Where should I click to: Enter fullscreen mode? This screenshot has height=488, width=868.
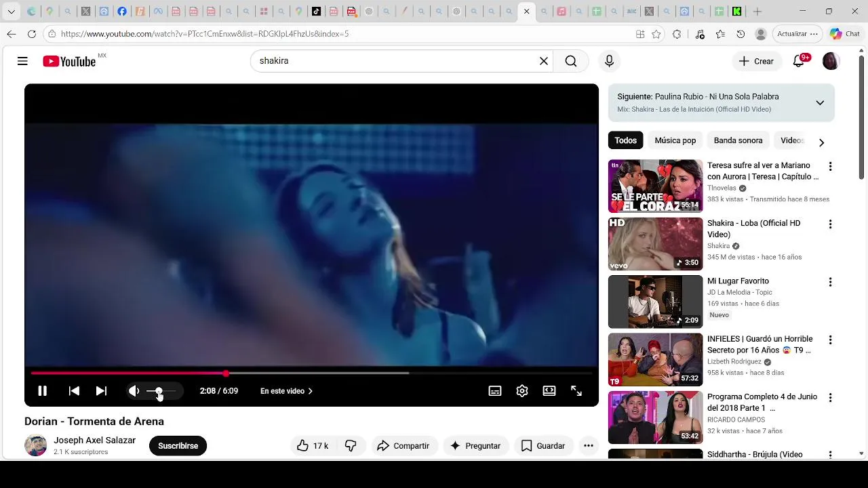click(x=576, y=391)
